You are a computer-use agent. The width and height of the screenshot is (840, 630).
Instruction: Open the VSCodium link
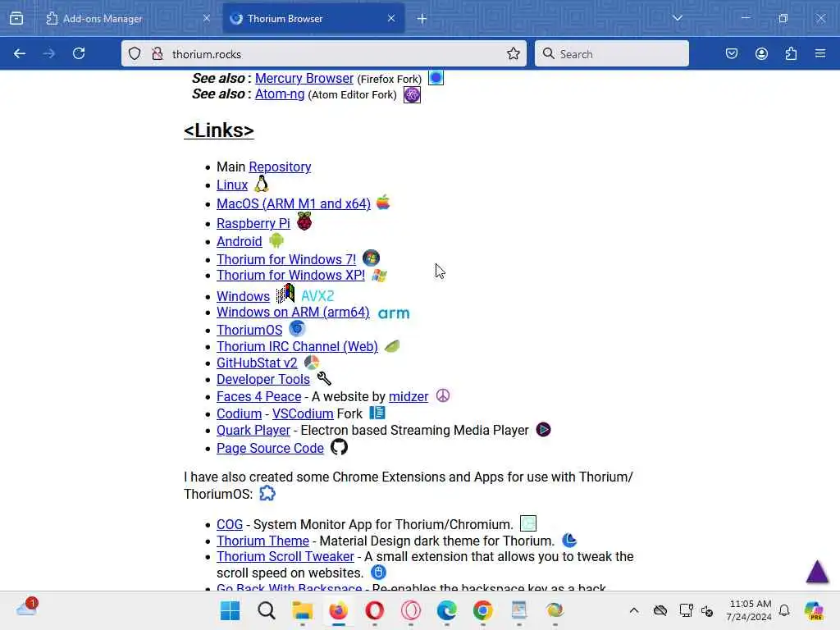pos(303,414)
